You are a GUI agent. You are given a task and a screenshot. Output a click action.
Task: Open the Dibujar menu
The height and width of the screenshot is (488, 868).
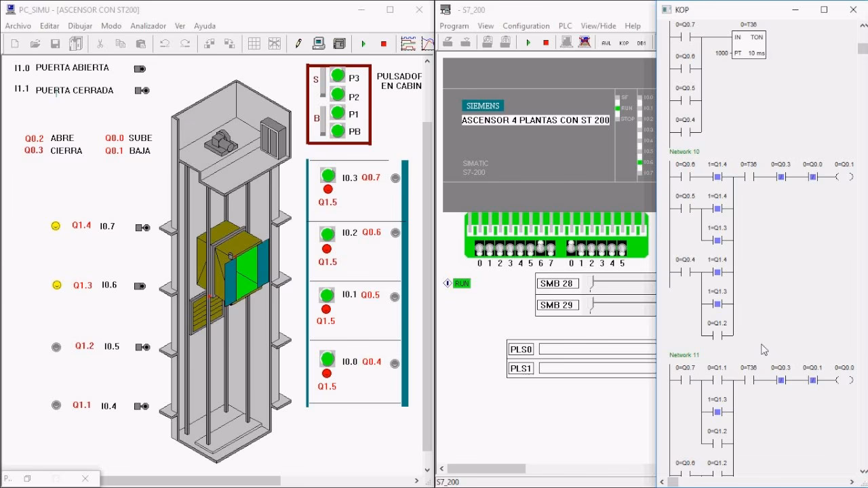[80, 26]
